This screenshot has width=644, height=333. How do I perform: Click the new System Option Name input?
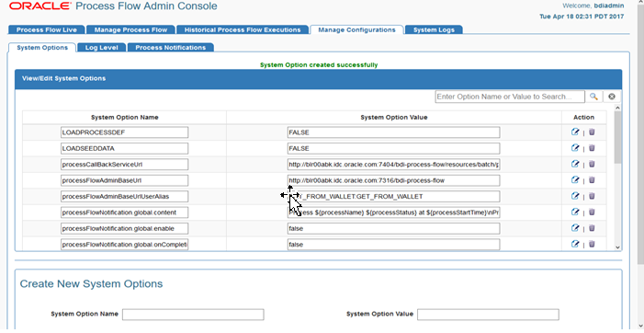point(193,315)
